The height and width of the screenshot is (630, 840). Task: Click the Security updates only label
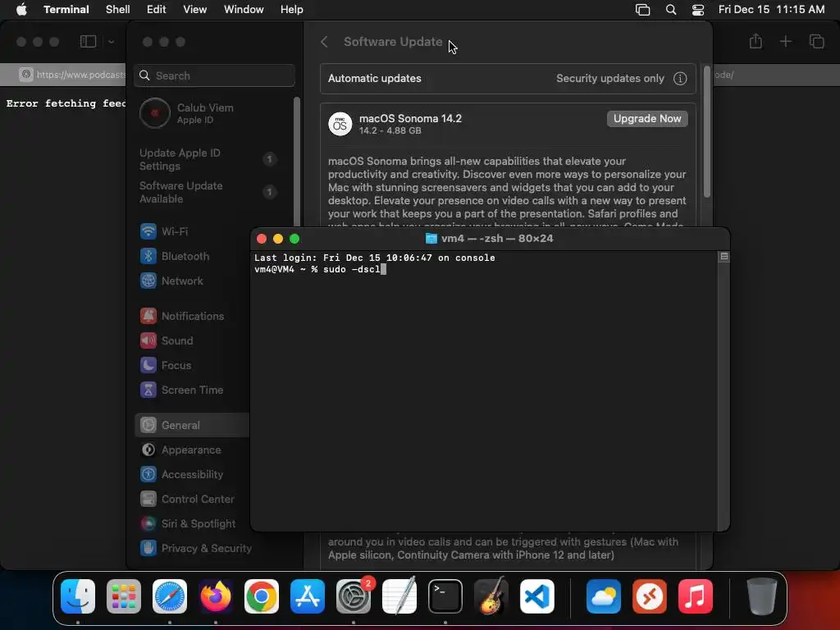pos(609,79)
